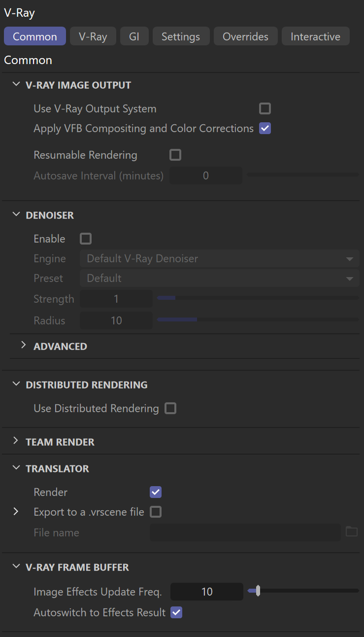Open the Overrides tab
Image resolution: width=364 pixels, height=637 pixels.
245,36
